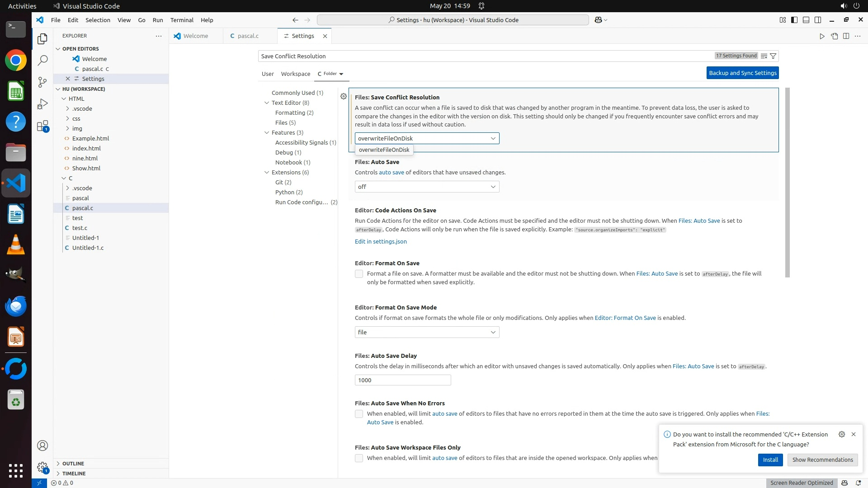
Task: Click Edit in settings.json link
Action: click(381, 241)
